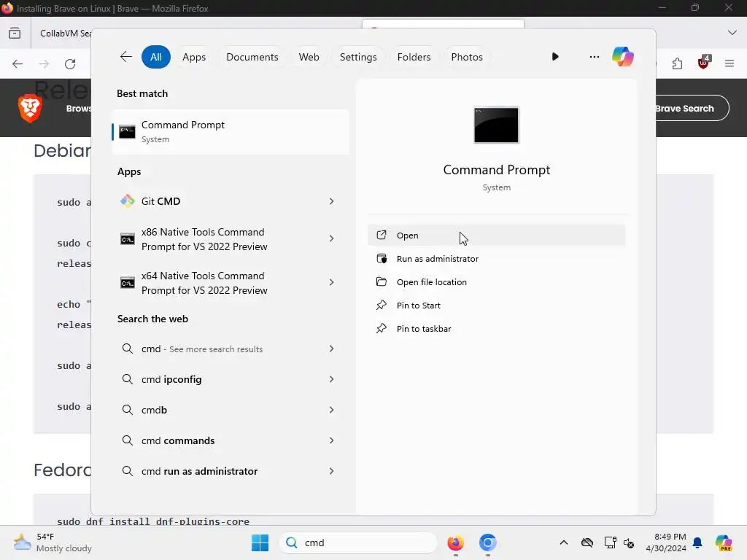Switch to the Settings filter tab
Viewport: 747px width, 560px height.
click(x=357, y=57)
